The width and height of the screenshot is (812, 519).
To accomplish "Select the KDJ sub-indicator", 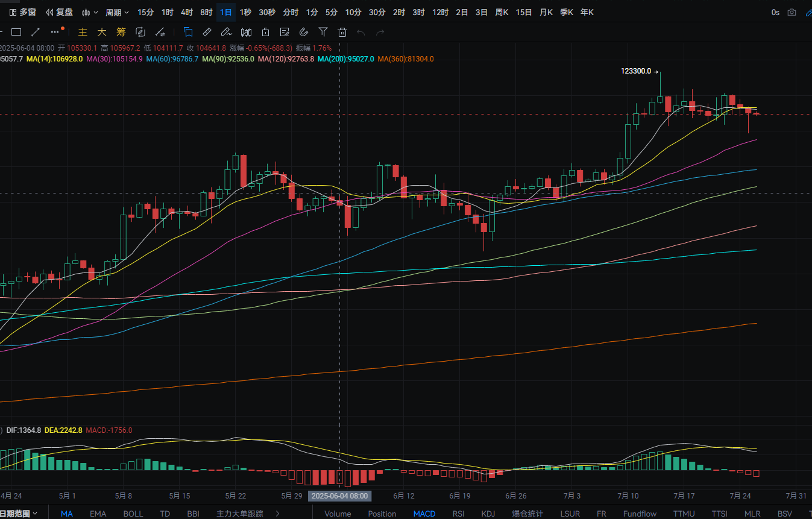I will [x=488, y=514].
